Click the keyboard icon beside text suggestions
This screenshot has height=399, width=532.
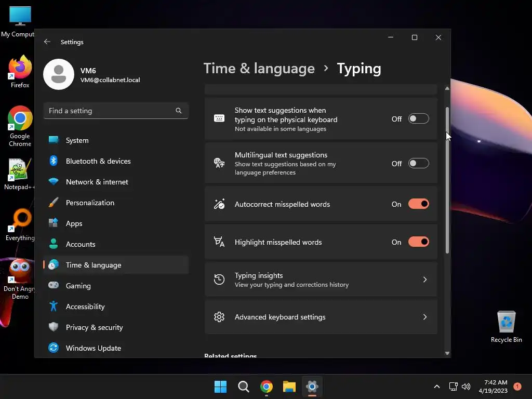[x=219, y=118]
